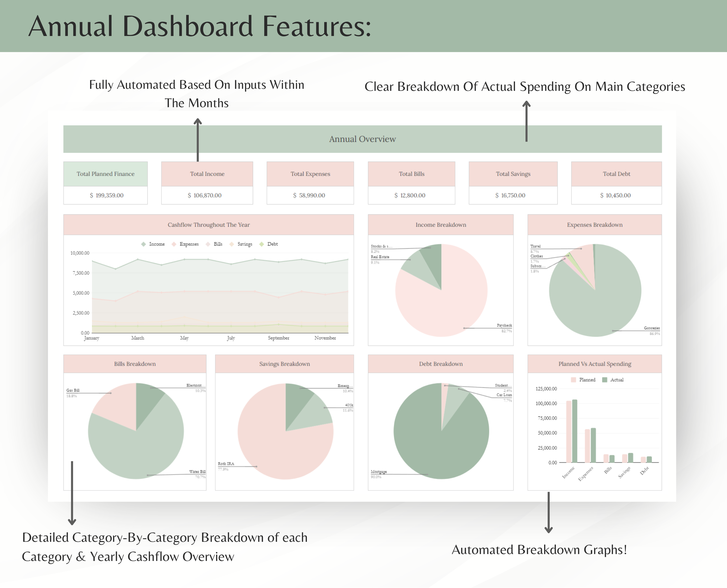Viewport: 727px width, 588px height.
Task: Click the Total Savings header cell
Action: click(x=513, y=174)
